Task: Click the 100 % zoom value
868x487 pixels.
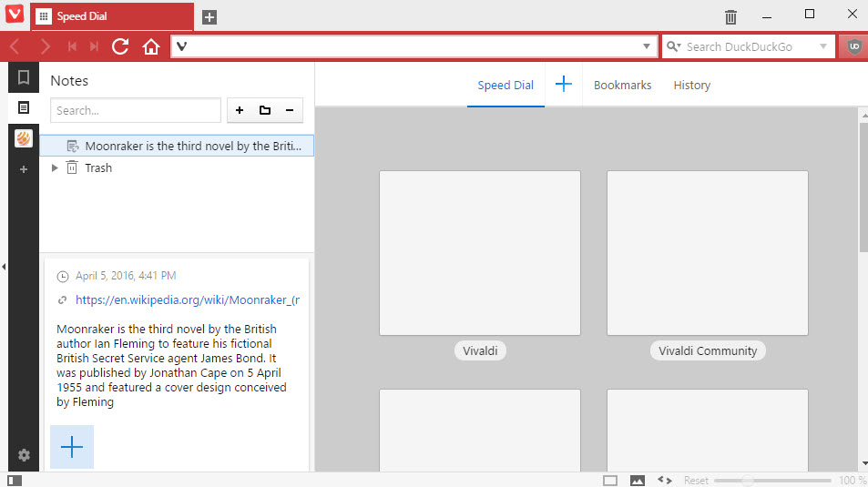Action: [x=853, y=481]
